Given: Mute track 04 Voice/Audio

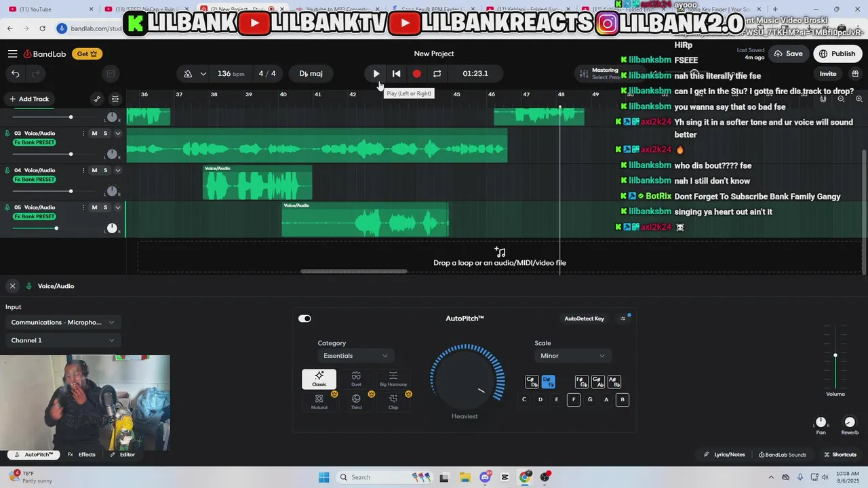Looking at the screenshot, I should click(x=94, y=170).
